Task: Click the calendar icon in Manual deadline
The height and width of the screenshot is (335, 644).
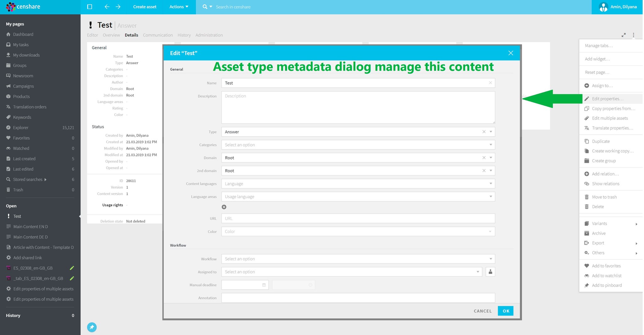Action: [x=264, y=285]
